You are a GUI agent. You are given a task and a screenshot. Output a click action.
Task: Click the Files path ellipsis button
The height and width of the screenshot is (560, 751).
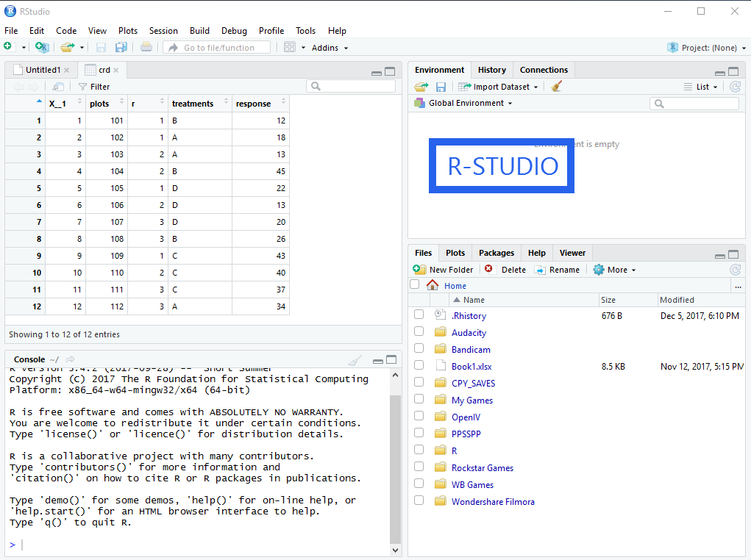point(738,287)
